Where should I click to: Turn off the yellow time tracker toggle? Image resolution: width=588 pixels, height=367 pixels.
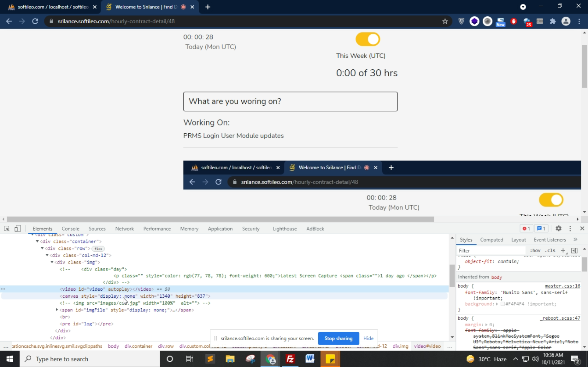coord(368,39)
